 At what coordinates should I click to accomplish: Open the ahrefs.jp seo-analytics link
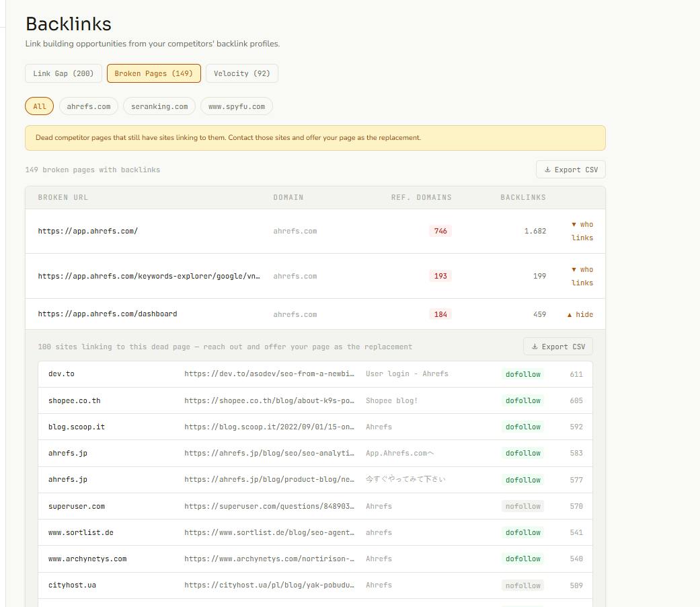pyautogui.click(x=269, y=453)
